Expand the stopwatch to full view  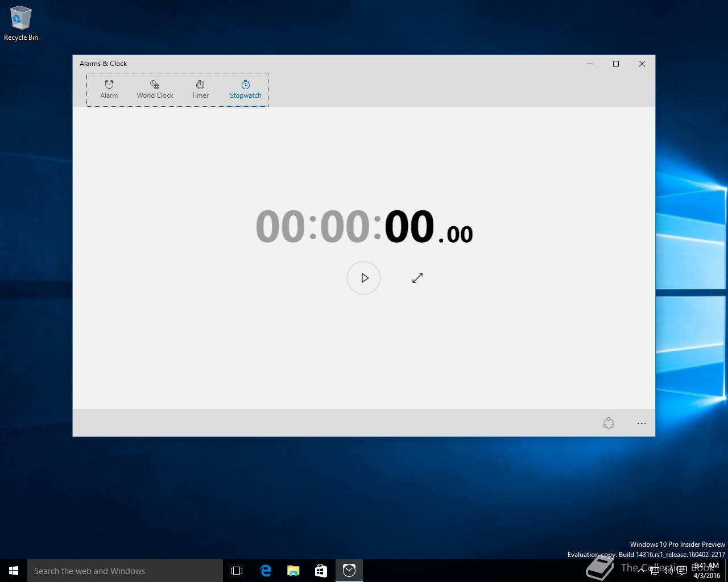click(417, 278)
